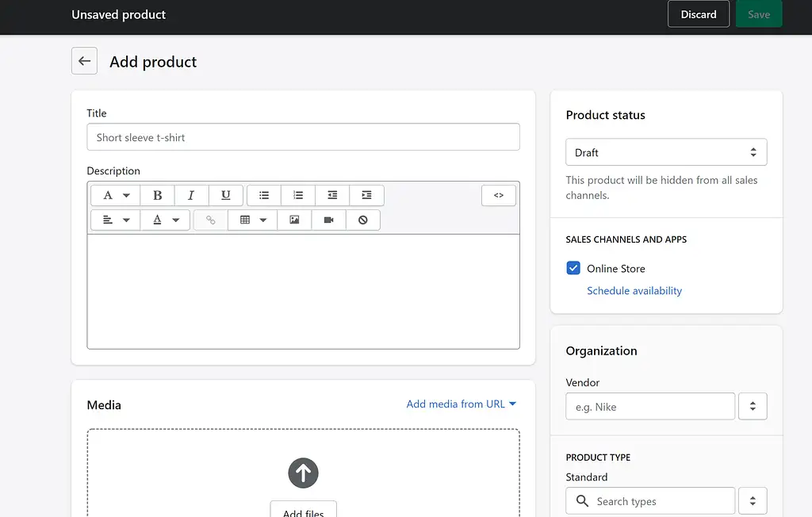Open the Product status Draft dropdown
This screenshot has width=812, height=517.
pos(666,152)
